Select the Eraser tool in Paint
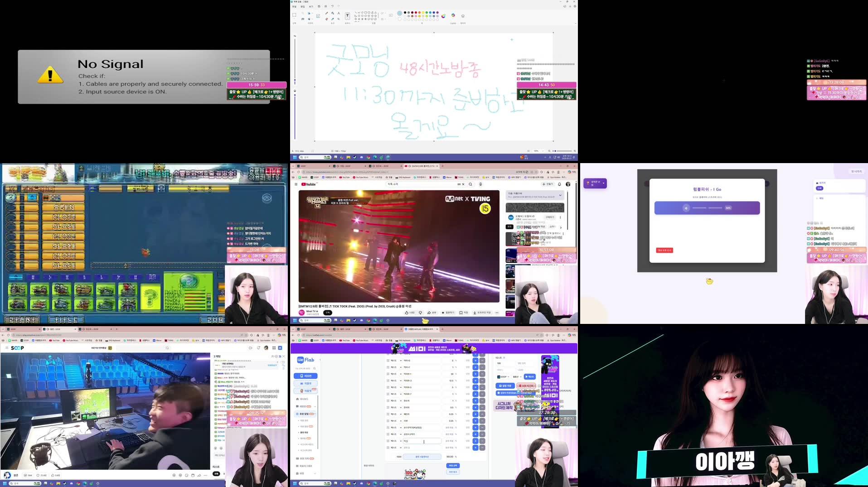The width and height of the screenshot is (868, 487). pos(326,19)
